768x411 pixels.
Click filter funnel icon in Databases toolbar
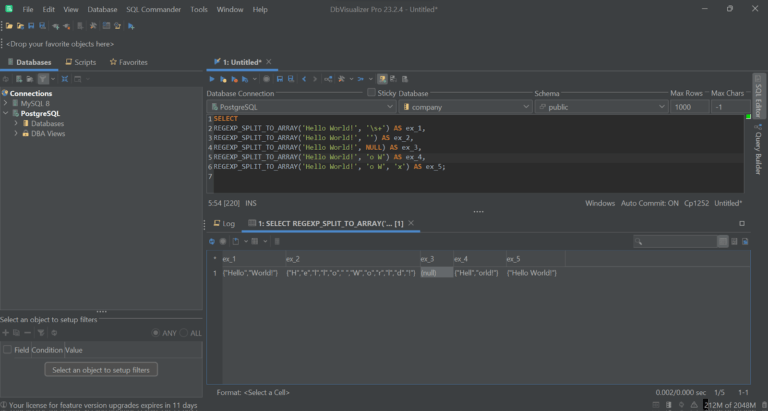pos(43,79)
